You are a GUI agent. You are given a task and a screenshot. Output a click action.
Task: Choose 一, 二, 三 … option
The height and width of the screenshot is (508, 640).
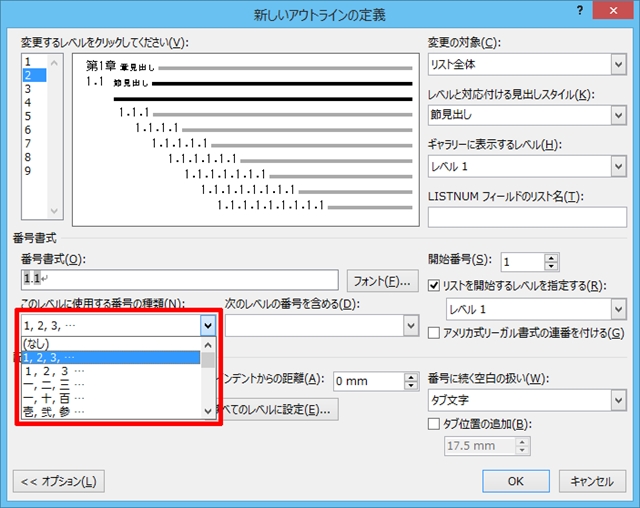point(111,385)
